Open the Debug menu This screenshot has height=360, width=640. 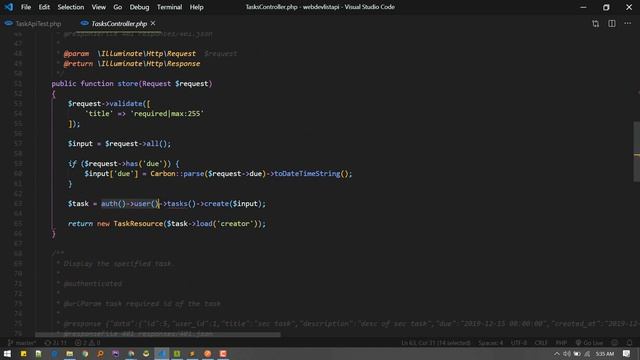pyautogui.click(x=139, y=7)
